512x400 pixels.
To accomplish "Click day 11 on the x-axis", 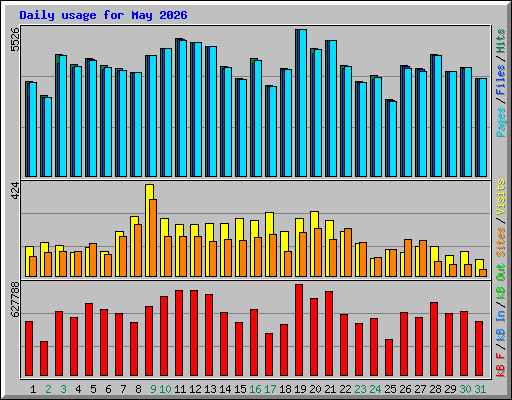I will [x=180, y=389].
